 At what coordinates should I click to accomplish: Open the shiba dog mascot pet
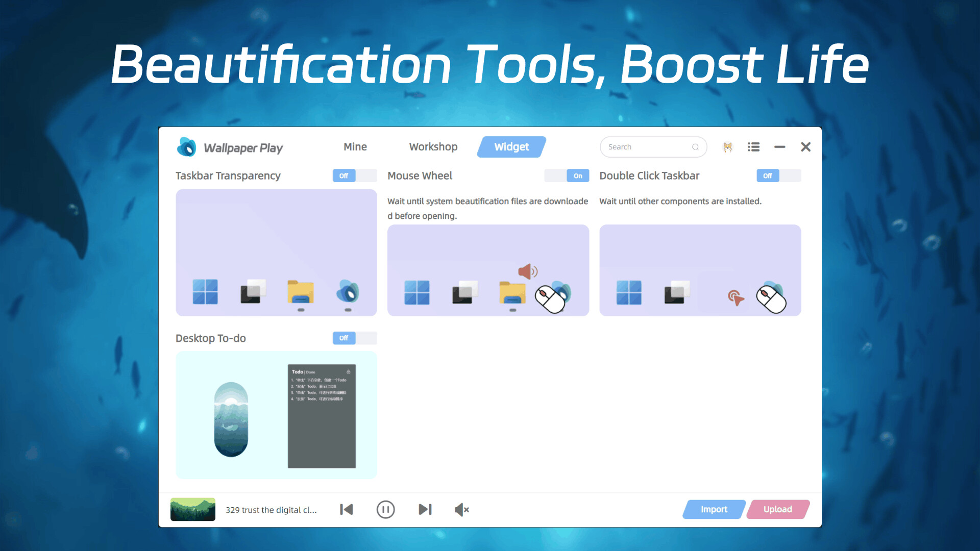click(x=727, y=147)
